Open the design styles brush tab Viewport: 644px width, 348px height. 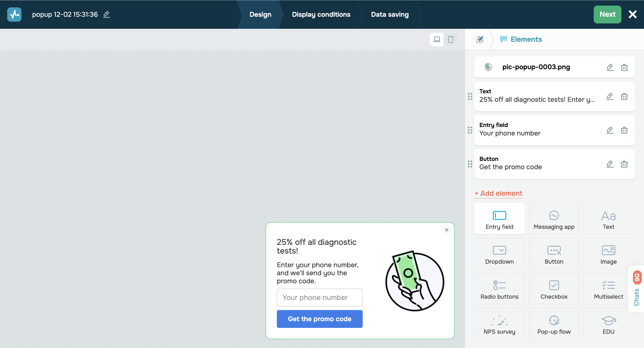[479, 40]
